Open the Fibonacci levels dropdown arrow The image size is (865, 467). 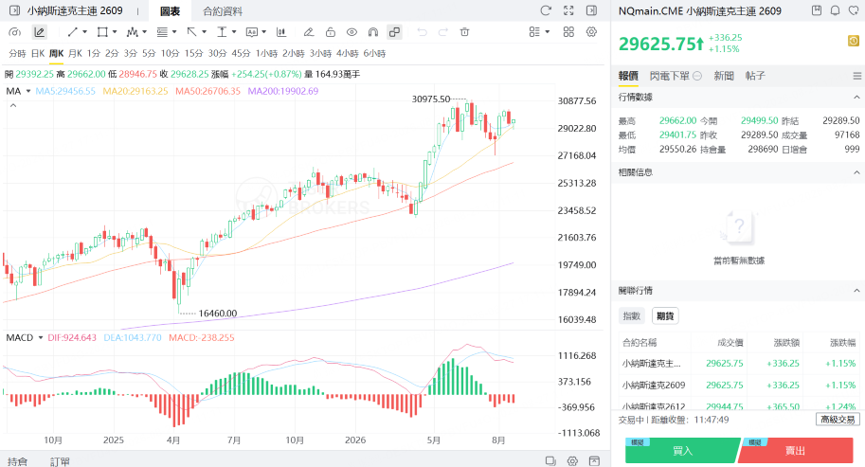tap(174, 32)
